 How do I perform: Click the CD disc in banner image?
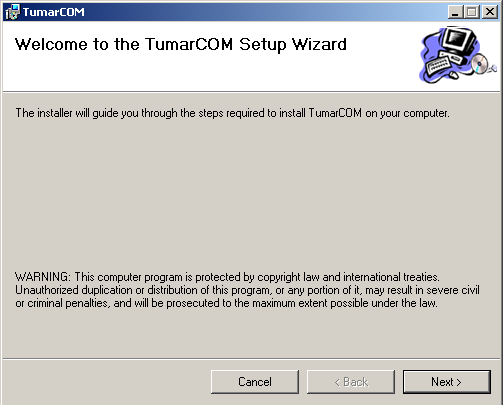(x=479, y=63)
